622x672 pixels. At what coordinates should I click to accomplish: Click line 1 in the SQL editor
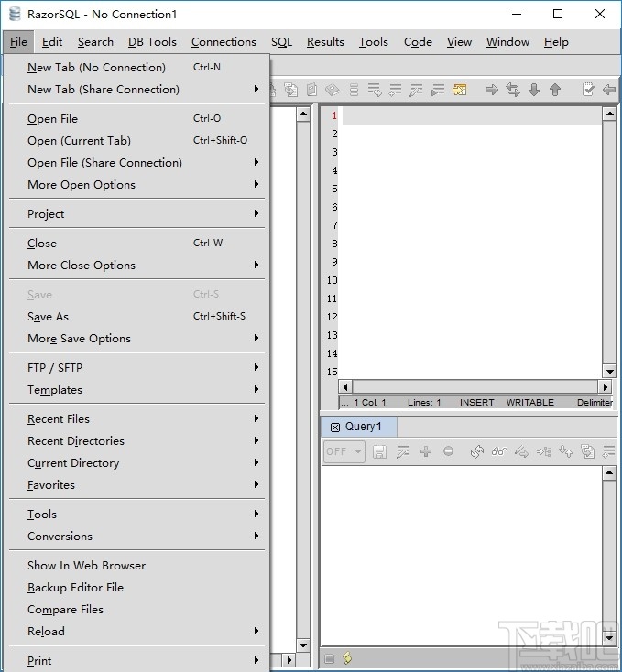pyautogui.click(x=472, y=115)
